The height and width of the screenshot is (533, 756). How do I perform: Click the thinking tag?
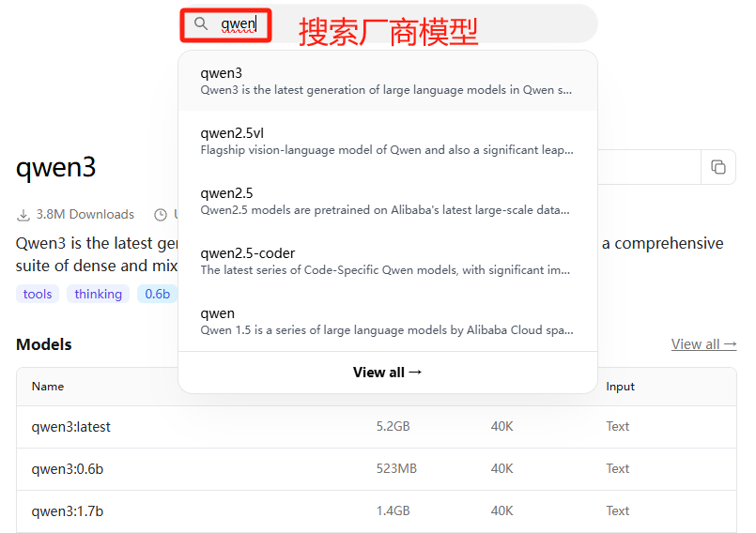(99, 294)
